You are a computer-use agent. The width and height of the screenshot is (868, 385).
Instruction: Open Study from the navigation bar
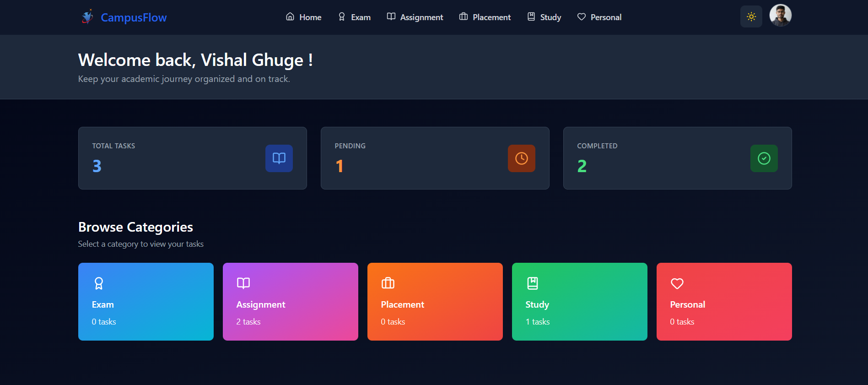[x=544, y=17]
